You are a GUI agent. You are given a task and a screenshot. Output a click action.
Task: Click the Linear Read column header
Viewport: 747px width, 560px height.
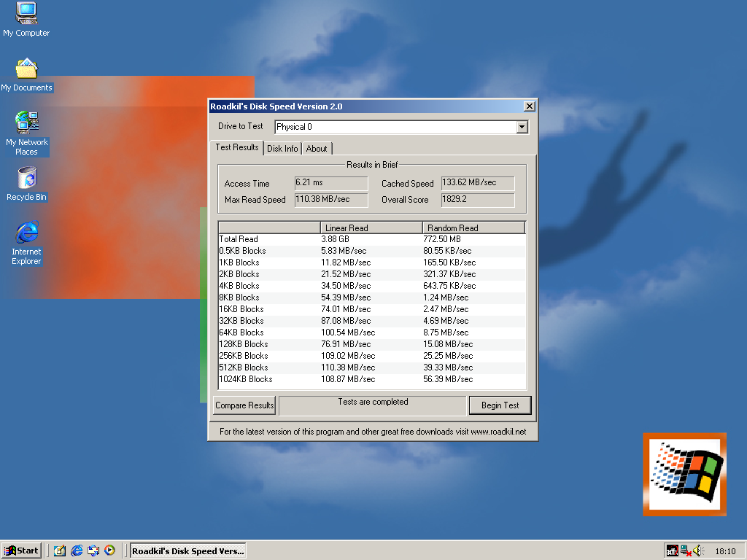tap(371, 227)
